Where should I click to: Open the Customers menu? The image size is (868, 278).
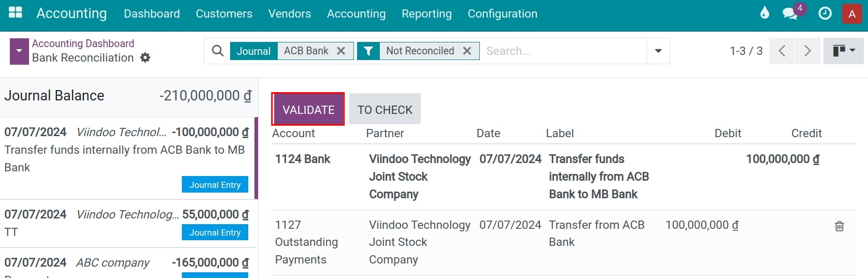(x=224, y=13)
